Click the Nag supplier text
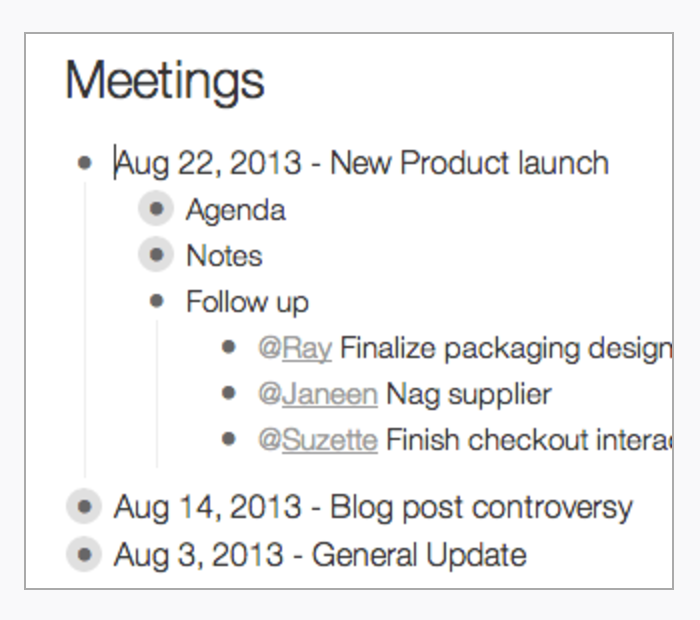Screen dimensions: 700x620 coord(469,395)
